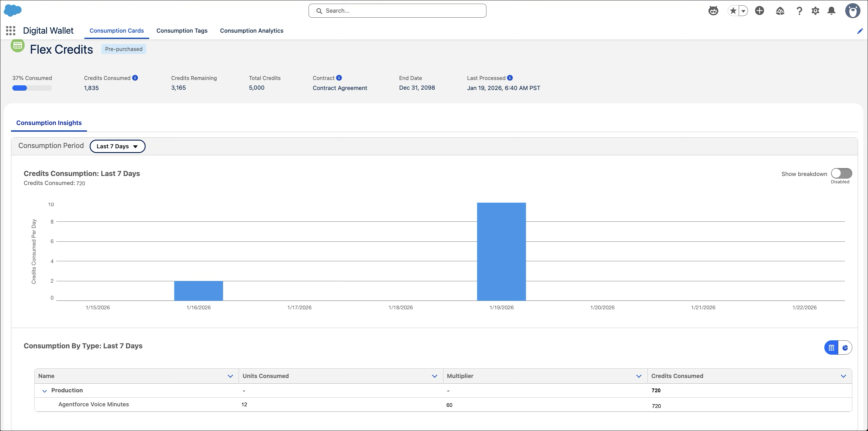The image size is (868, 431).
Task: Click the Credits Remaining value 3,165
Action: coord(178,88)
